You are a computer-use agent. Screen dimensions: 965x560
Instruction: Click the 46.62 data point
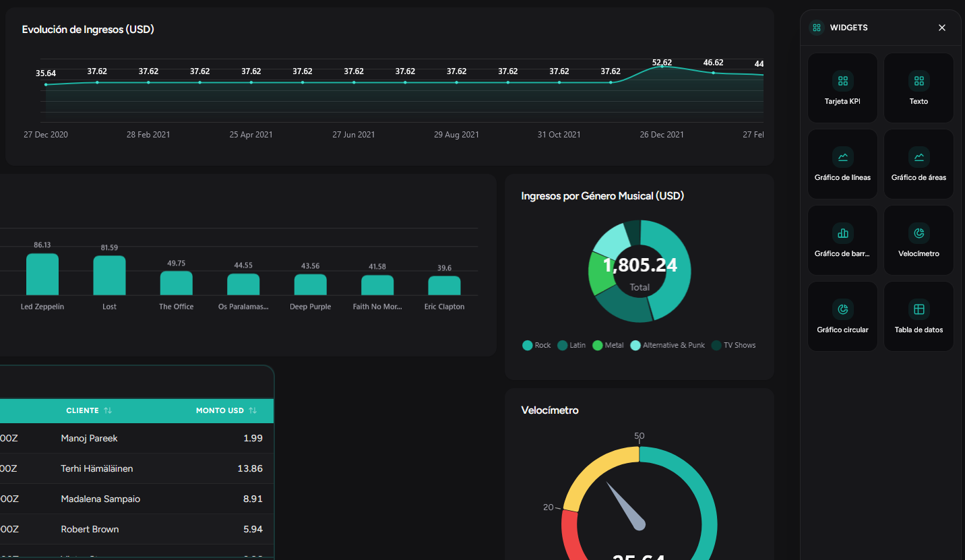click(x=713, y=73)
